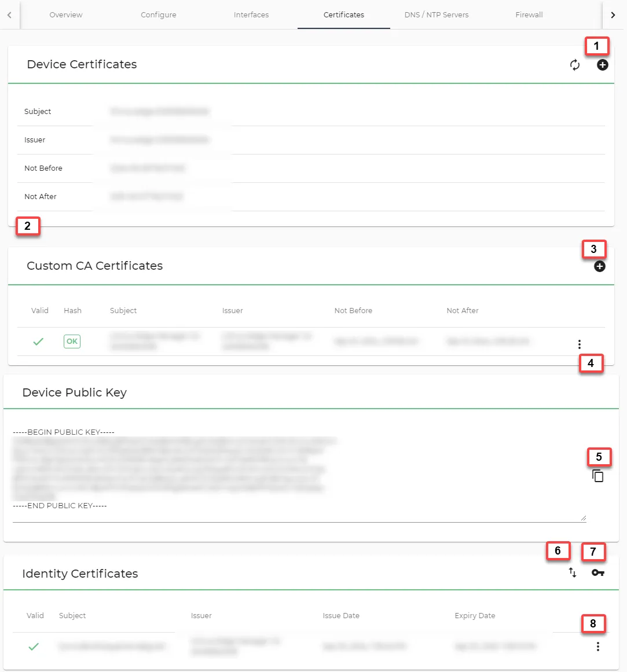Click the up-down arrows icon in Identity Certificates
Viewport: 627px width, 672px height.
click(x=573, y=572)
